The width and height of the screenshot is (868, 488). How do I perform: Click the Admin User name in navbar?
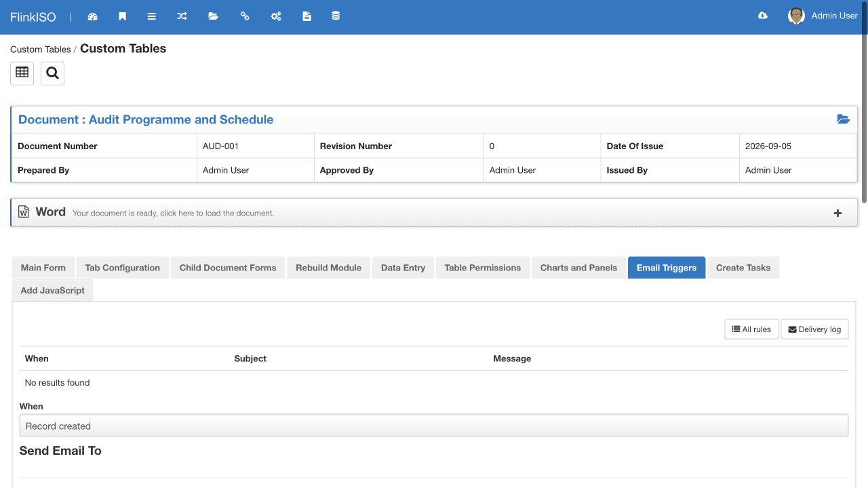pyautogui.click(x=835, y=16)
